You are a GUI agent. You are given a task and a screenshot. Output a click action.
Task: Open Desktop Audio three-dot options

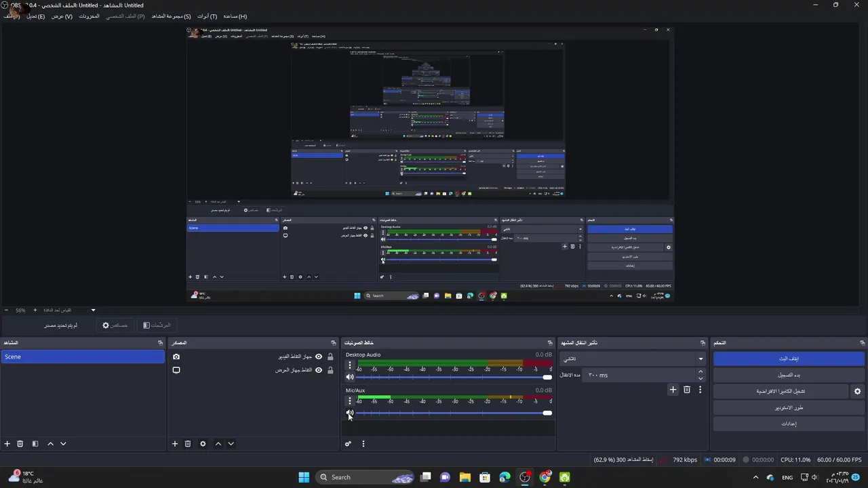(x=350, y=365)
